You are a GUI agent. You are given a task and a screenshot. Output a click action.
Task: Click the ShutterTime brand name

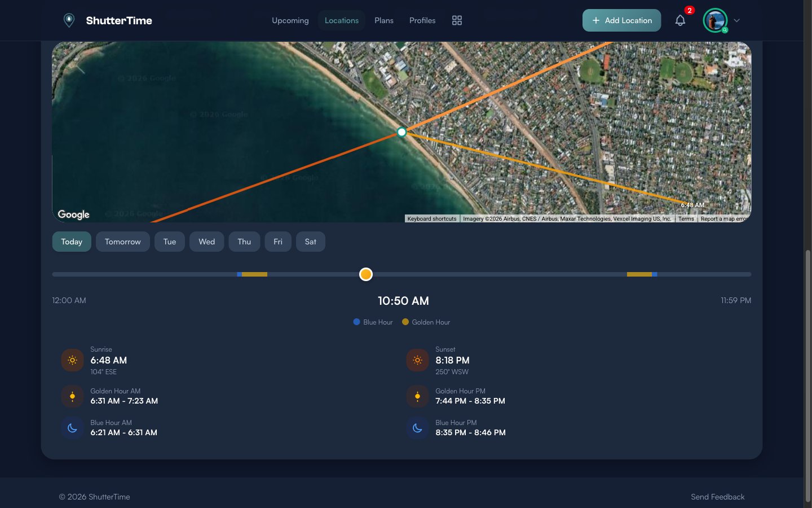pos(119,20)
